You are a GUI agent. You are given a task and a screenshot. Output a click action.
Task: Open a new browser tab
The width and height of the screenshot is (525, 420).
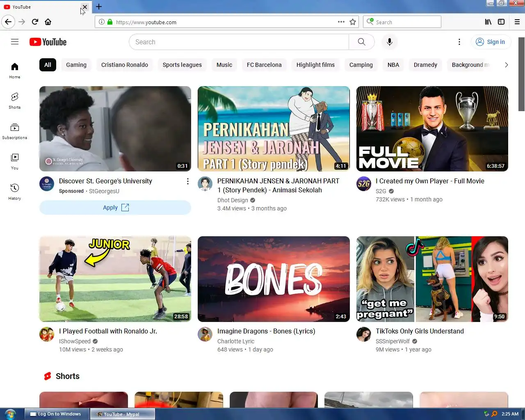click(x=99, y=7)
